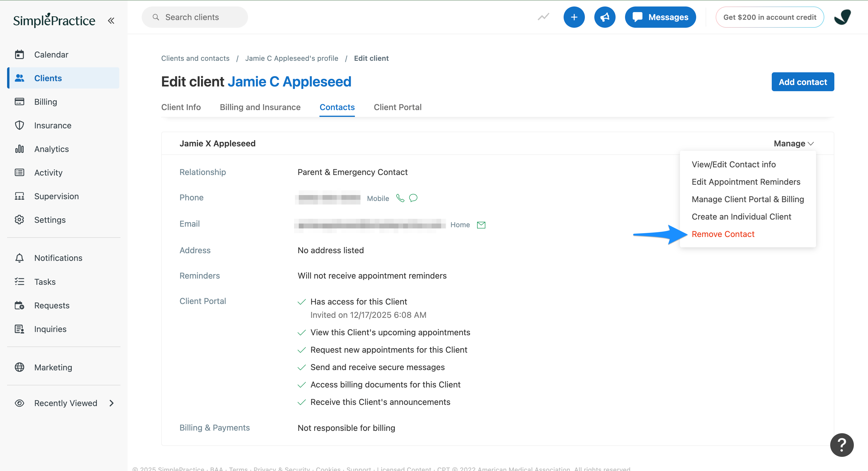Open the Calendar sidebar icon
The image size is (868, 471).
pos(19,54)
